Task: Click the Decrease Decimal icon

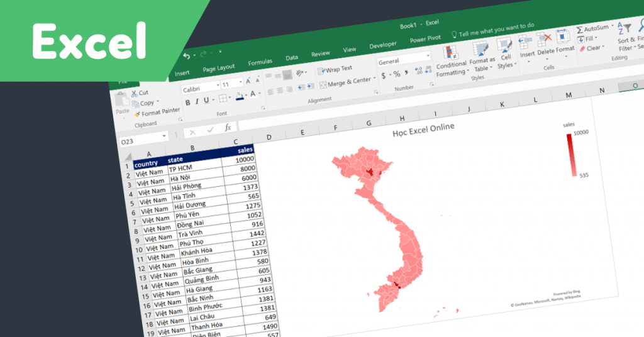Action: 428,69
